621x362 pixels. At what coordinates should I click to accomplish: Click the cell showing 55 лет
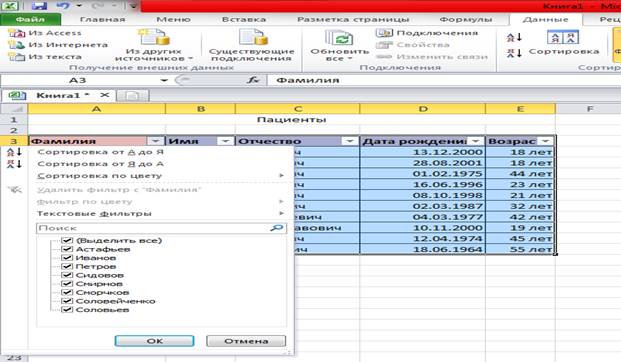click(x=520, y=249)
